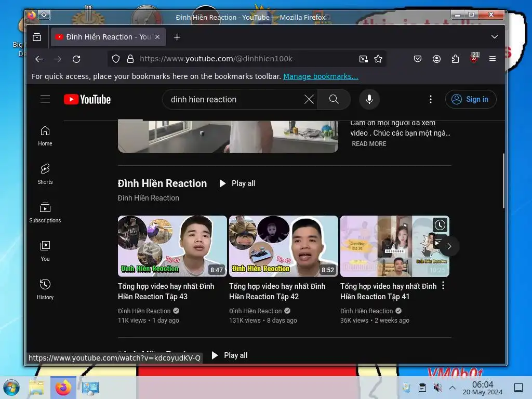Clear the search query with X
The image size is (532, 399).
coord(309,99)
